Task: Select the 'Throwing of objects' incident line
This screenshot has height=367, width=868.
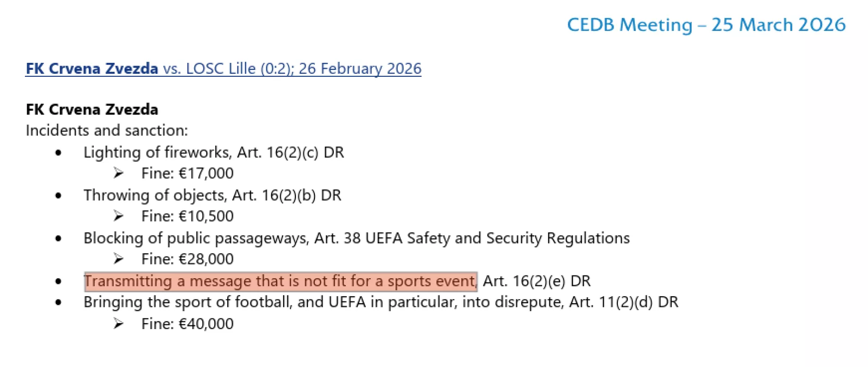Action: click(212, 195)
